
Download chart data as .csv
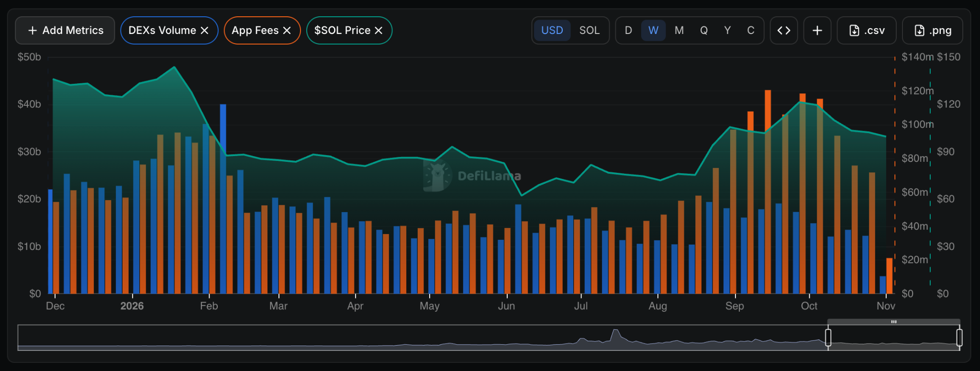tap(867, 31)
